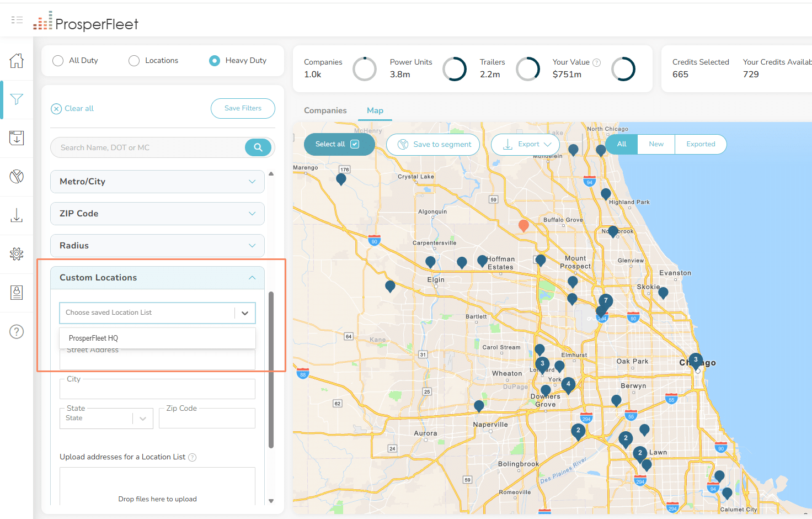Viewport: 812px width, 519px height.
Task: Open the segments pie sidebar icon
Action: 17,177
